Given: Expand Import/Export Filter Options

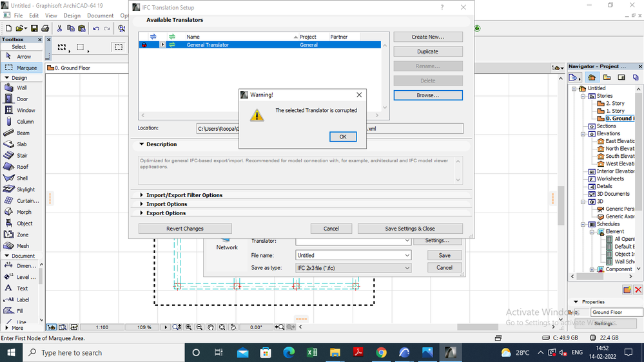Looking at the screenshot, I should click(x=142, y=195).
